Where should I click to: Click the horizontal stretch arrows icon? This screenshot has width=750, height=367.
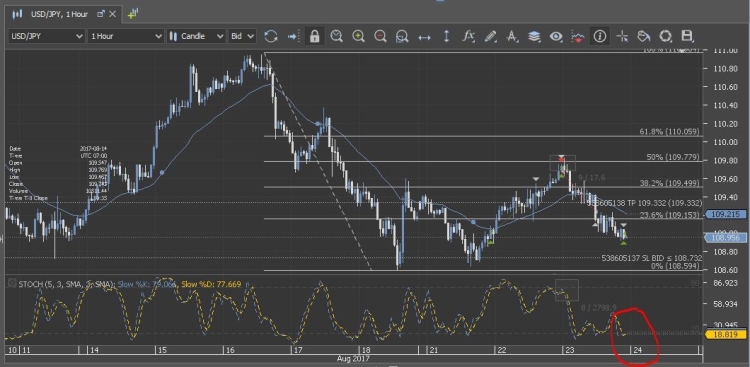(424, 37)
